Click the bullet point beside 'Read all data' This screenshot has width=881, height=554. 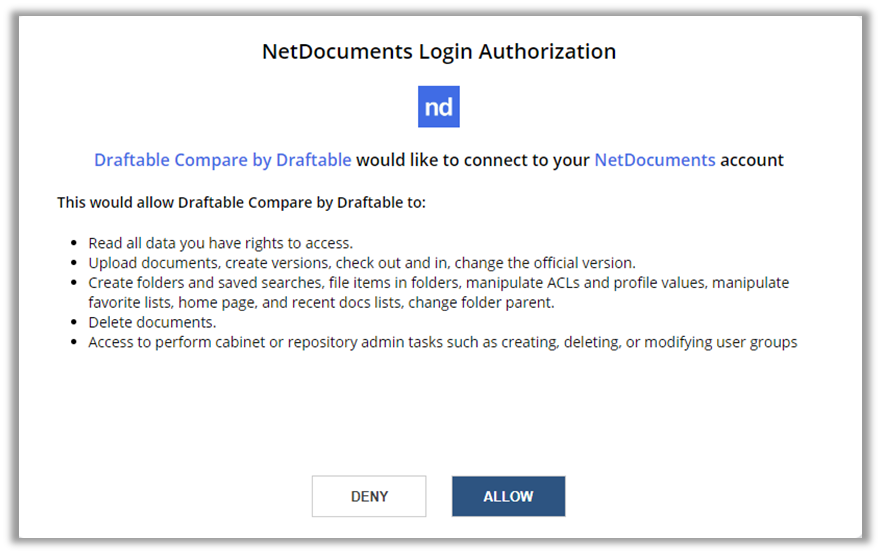74,243
